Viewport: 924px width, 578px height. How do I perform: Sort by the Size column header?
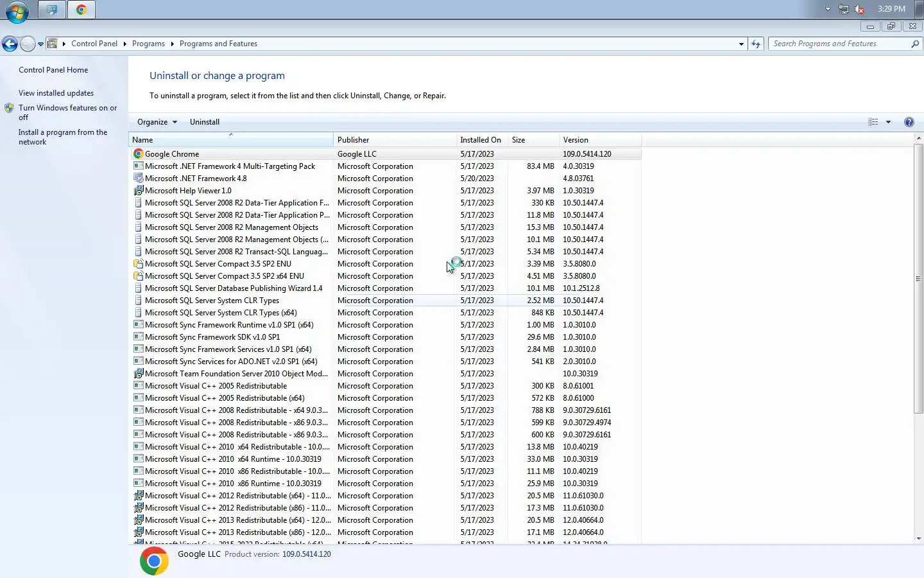[x=533, y=140]
